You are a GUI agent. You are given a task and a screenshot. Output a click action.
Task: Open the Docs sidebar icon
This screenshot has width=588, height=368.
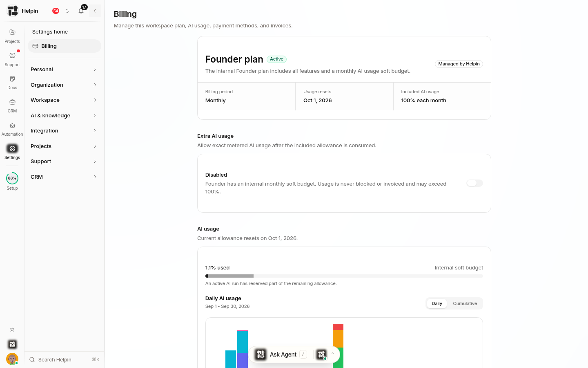click(x=12, y=79)
